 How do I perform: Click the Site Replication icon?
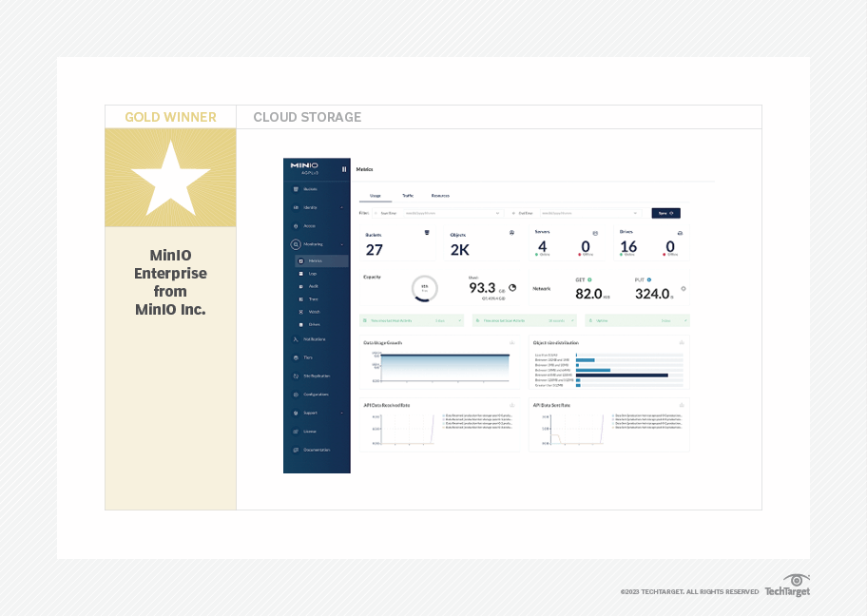296,375
